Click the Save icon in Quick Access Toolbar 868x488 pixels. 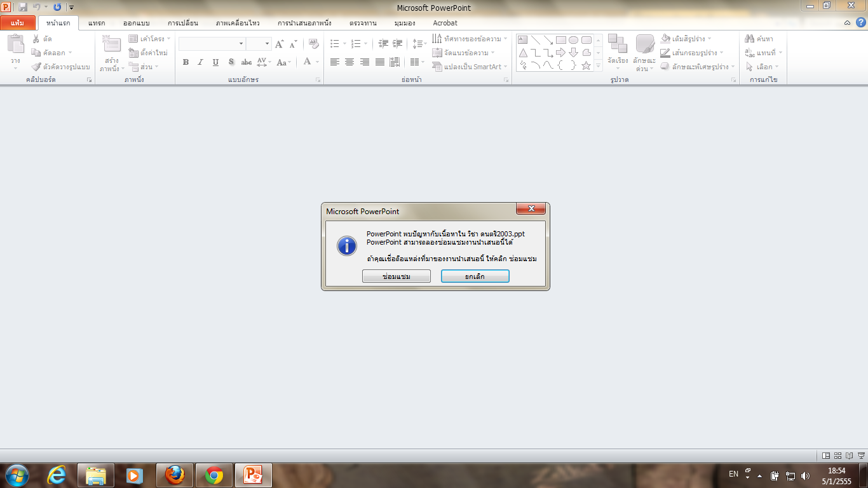click(23, 7)
